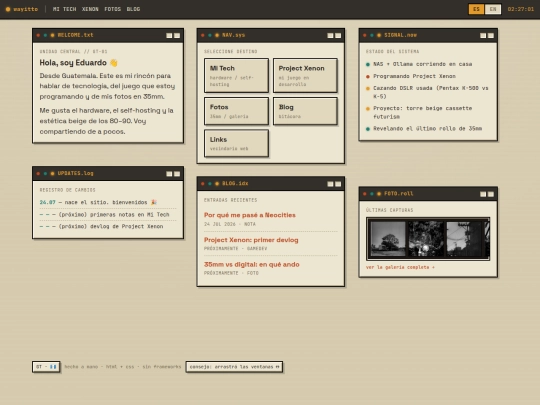Open the Fotos card in NAV.sys
This screenshot has height=405, width=540.
(x=236, y=111)
